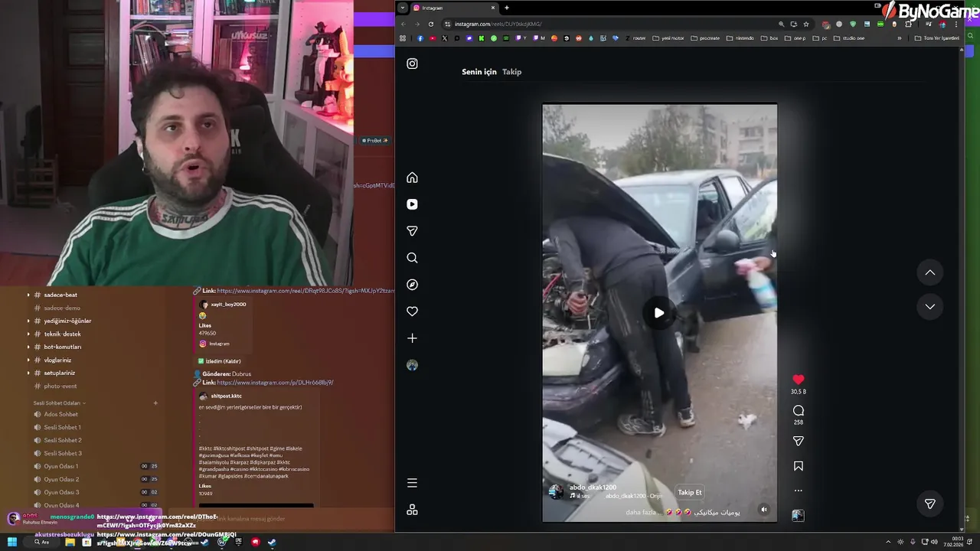Toggle the reel's mute speaker button
This screenshot has height=551, width=980.
[763, 510]
